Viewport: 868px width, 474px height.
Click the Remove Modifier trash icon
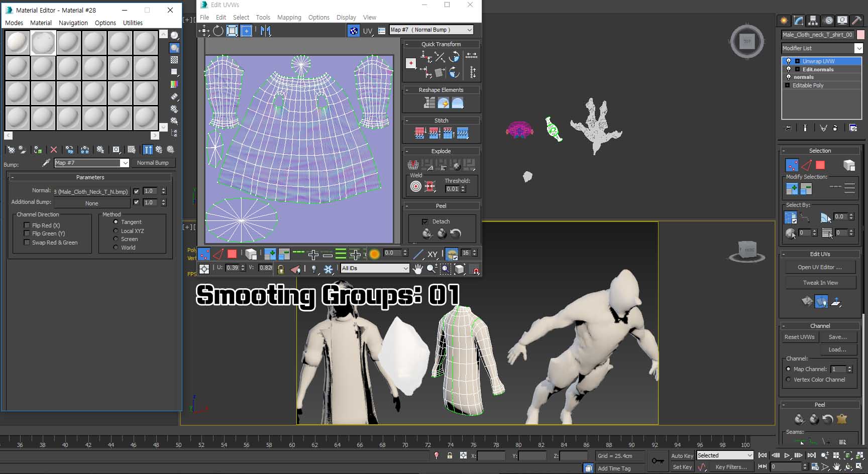(835, 128)
